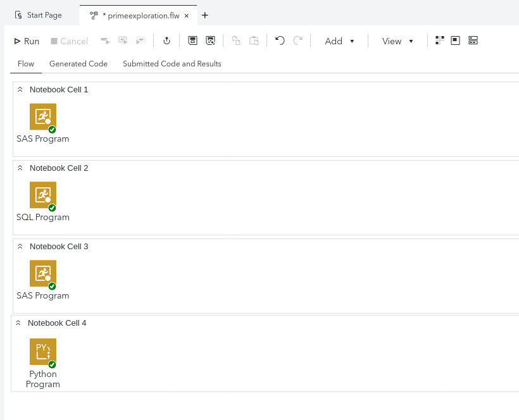Save the flow using the save icon

click(192, 40)
